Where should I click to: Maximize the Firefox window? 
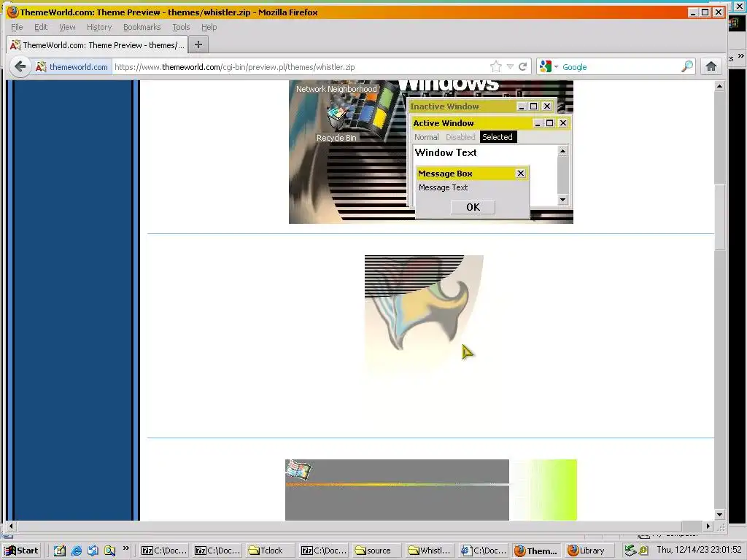pyautogui.click(x=705, y=12)
